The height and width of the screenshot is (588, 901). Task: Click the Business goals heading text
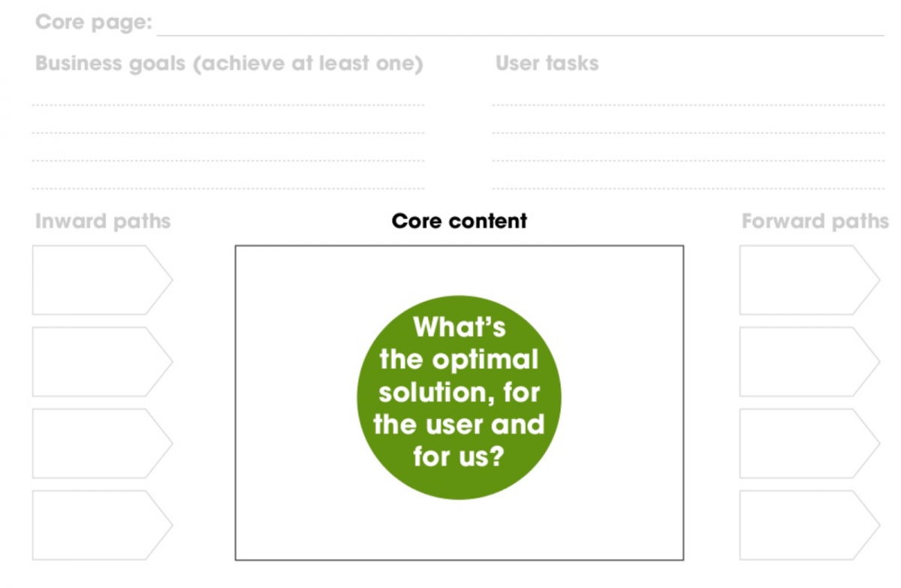point(229,63)
